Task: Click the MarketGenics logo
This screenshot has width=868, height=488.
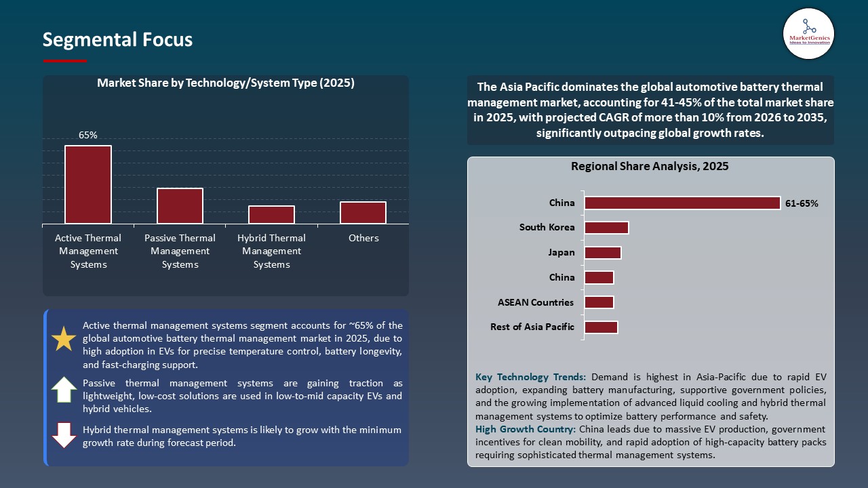Action: 808,34
